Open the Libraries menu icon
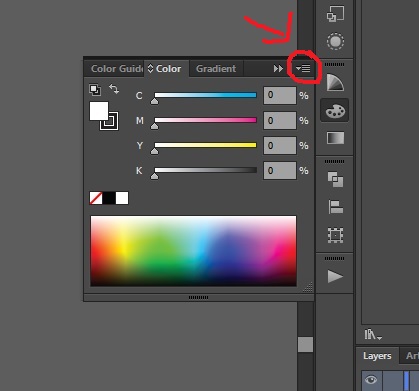 pos(373,334)
